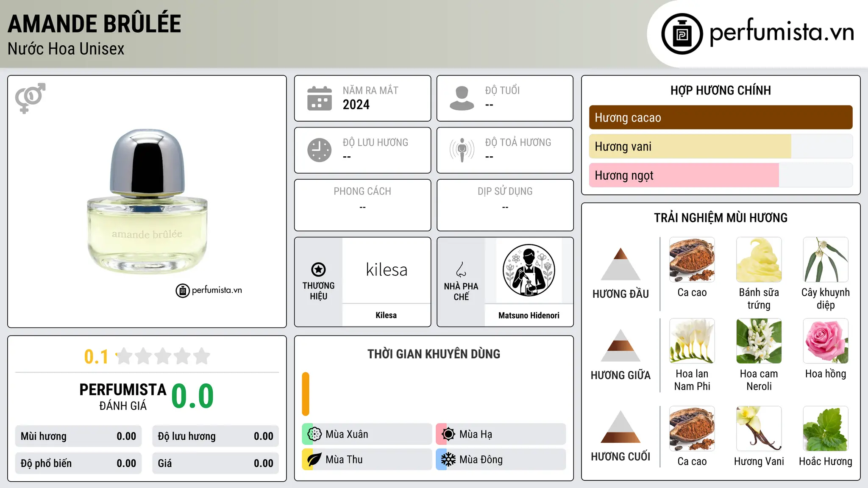Select the Bánh sữa trứng note thumbnail

(x=759, y=260)
